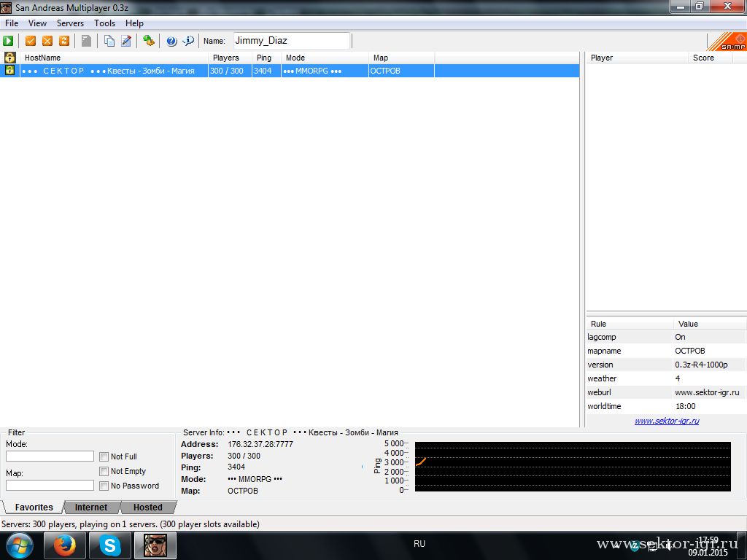Click the Score column header
747x560 pixels.
(x=710, y=58)
